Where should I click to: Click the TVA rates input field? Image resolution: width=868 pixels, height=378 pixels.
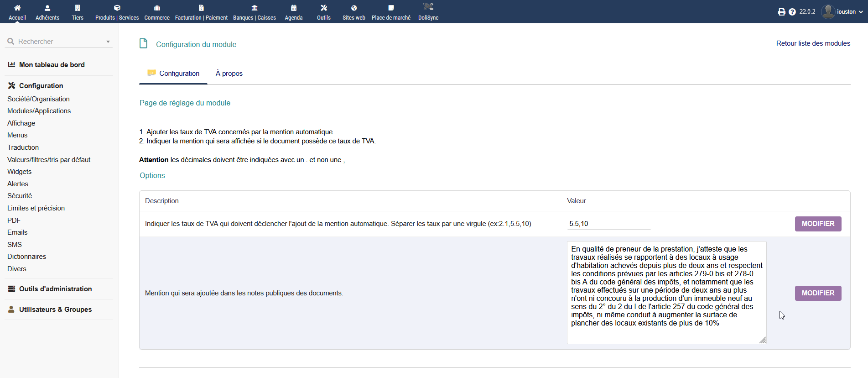tap(608, 224)
